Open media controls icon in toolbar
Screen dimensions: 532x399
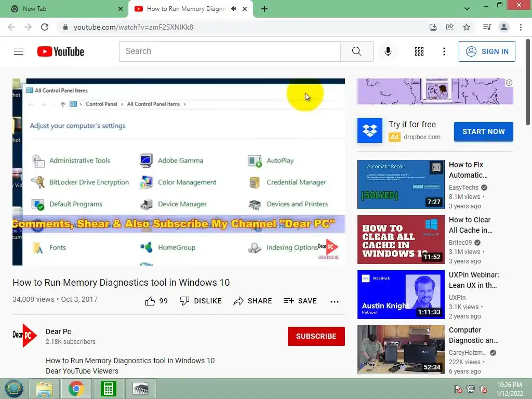pos(487,27)
